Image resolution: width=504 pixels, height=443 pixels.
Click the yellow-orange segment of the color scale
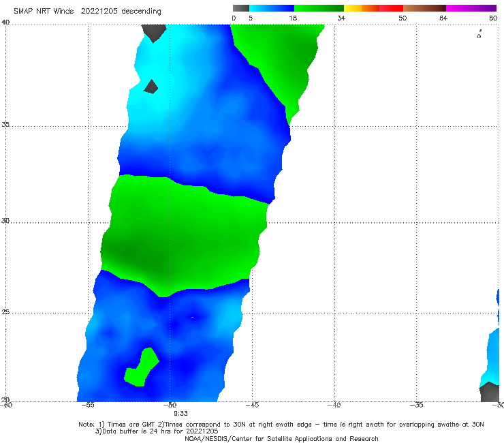(361, 8)
